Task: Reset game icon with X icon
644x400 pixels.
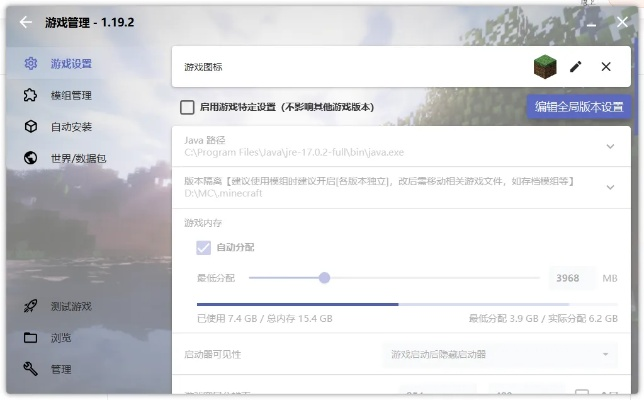Action: 606,67
